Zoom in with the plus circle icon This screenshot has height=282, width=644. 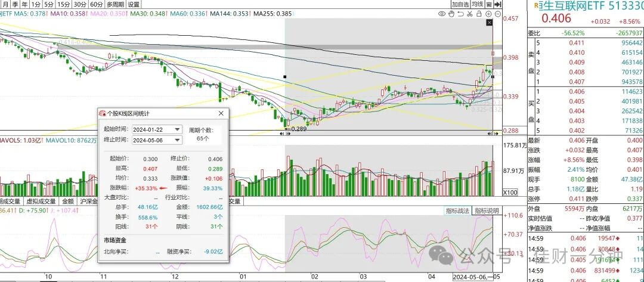[488, 14]
